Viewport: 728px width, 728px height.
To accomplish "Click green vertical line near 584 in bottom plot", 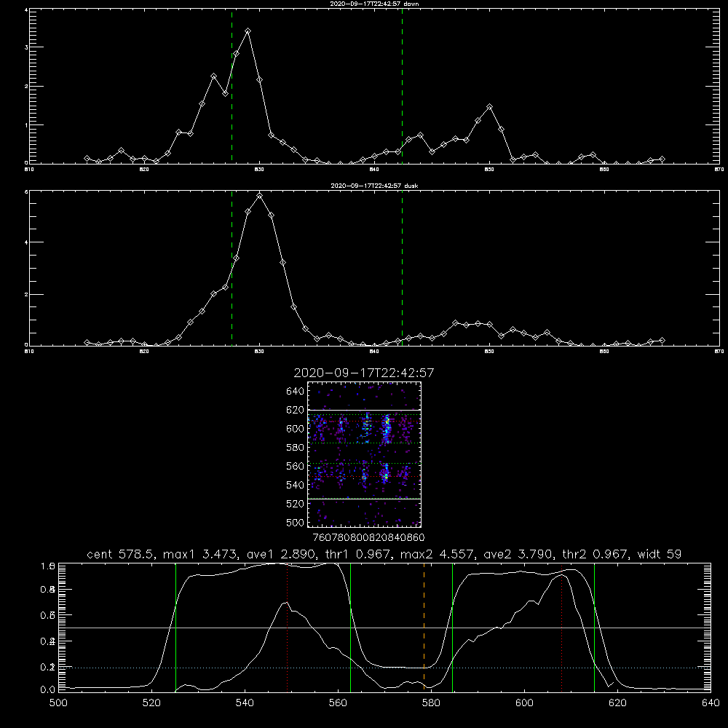I will click(452, 628).
